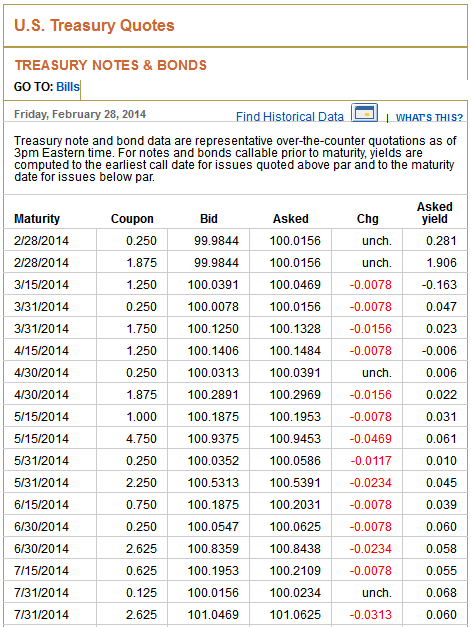Select bid value 100.0547
This screenshot has width=471, height=627.
pos(213,527)
